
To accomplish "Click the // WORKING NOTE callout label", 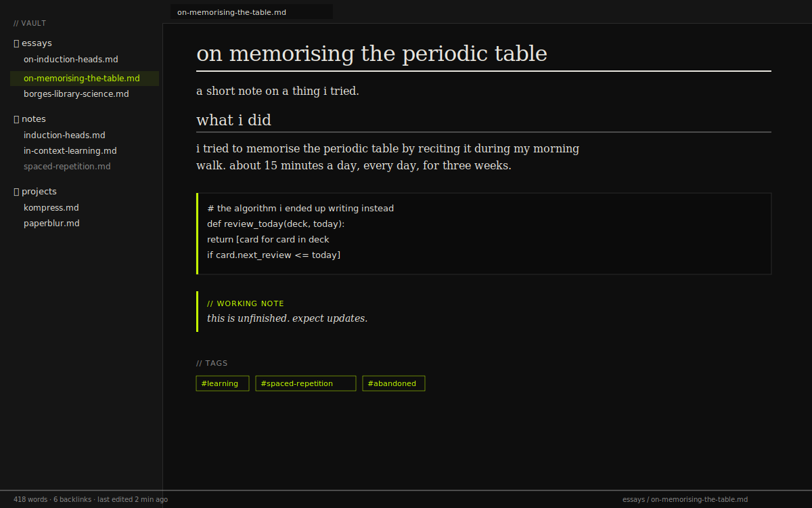I will (x=245, y=303).
